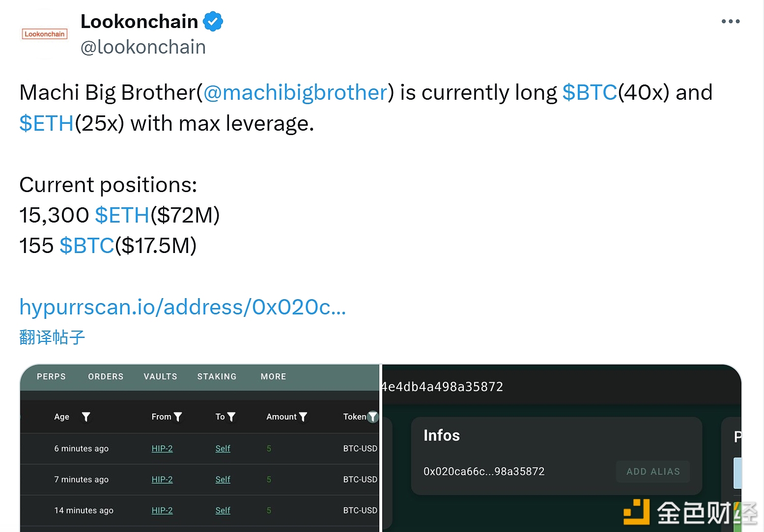Switch to the ORDERS tab

106,376
